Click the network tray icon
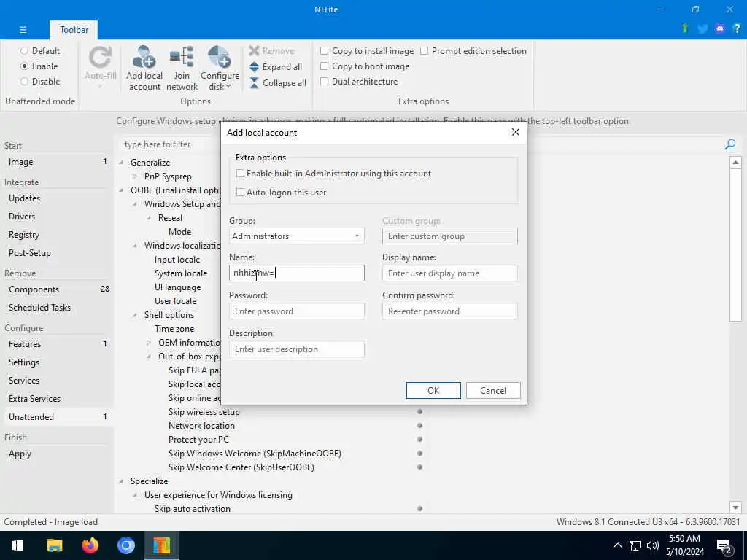This screenshot has height=560, width=747. (x=635, y=545)
